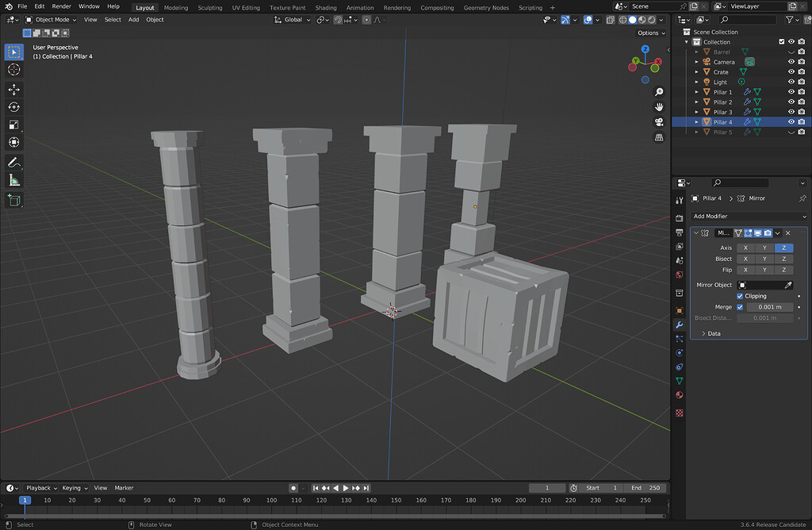Remove the Mirror modifier with its X button

(x=787, y=232)
